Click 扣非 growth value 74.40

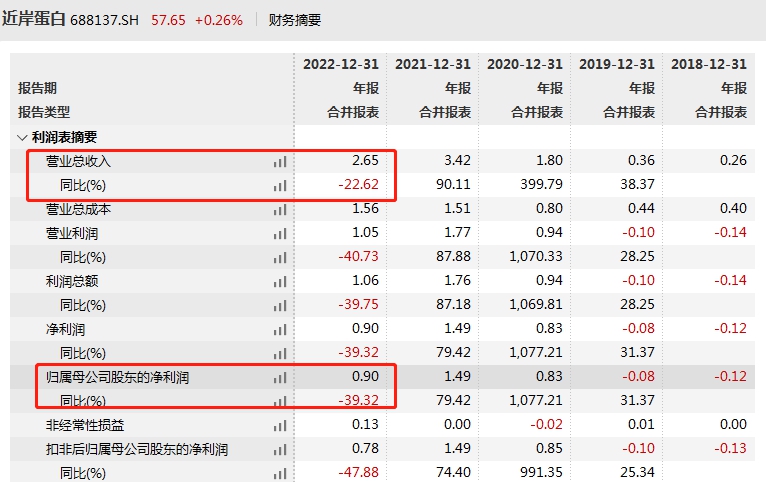coord(453,472)
